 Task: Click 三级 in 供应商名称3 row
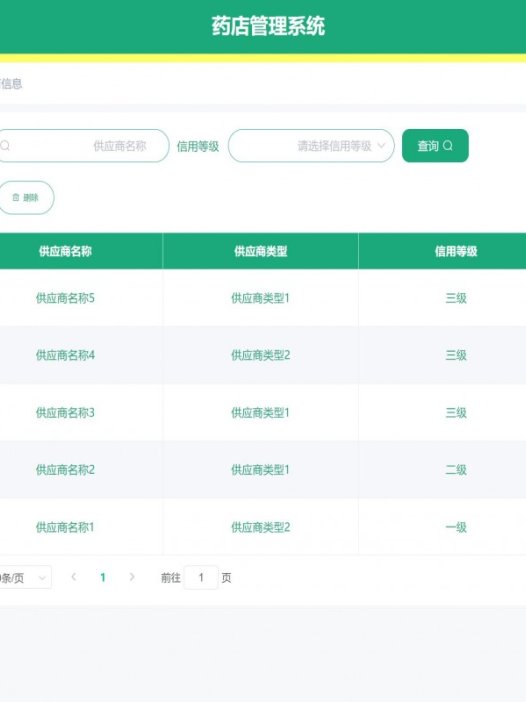coord(456,413)
